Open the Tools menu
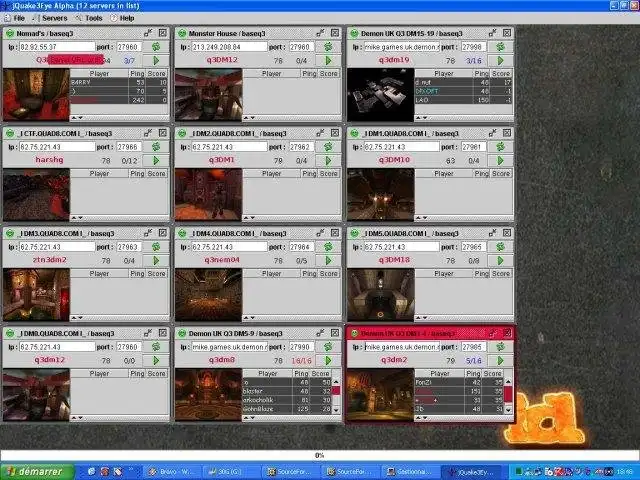The width and height of the screenshot is (640, 480). [x=89, y=18]
